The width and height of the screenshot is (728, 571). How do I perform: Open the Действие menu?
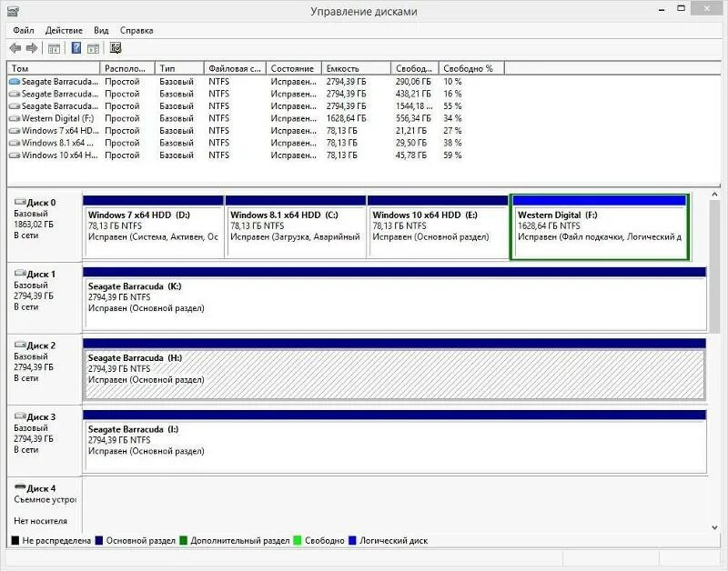tap(64, 31)
